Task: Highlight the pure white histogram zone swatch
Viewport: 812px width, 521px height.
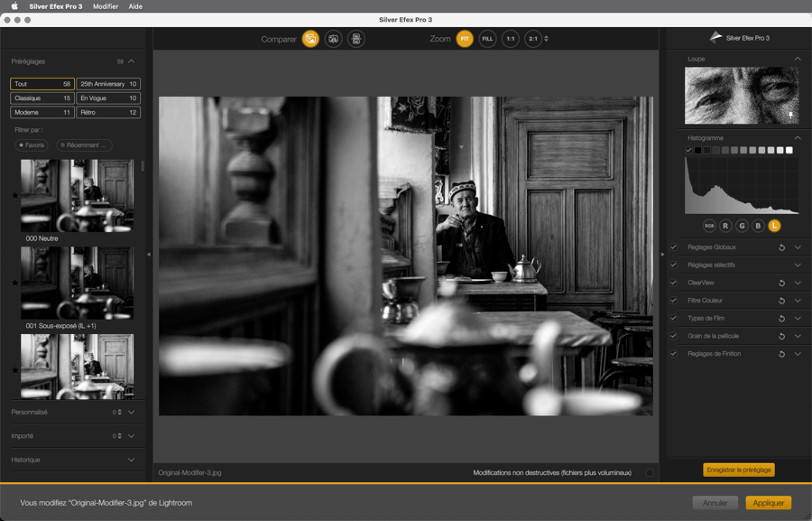Action: pyautogui.click(x=789, y=150)
